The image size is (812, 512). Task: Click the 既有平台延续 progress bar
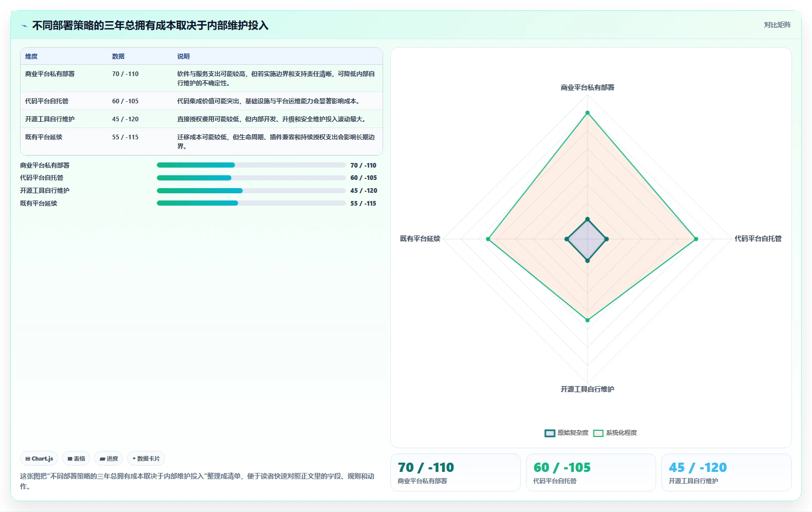[x=251, y=203]
